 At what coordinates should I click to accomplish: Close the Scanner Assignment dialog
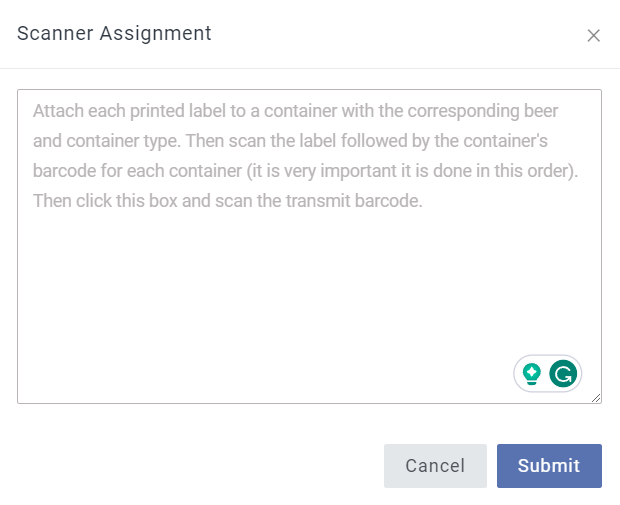point(593,36)
